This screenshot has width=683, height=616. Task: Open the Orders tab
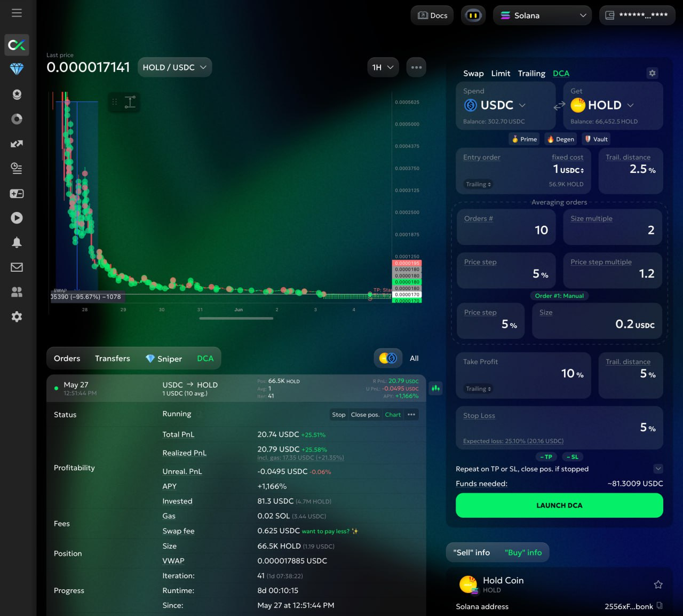pos(67,359)
